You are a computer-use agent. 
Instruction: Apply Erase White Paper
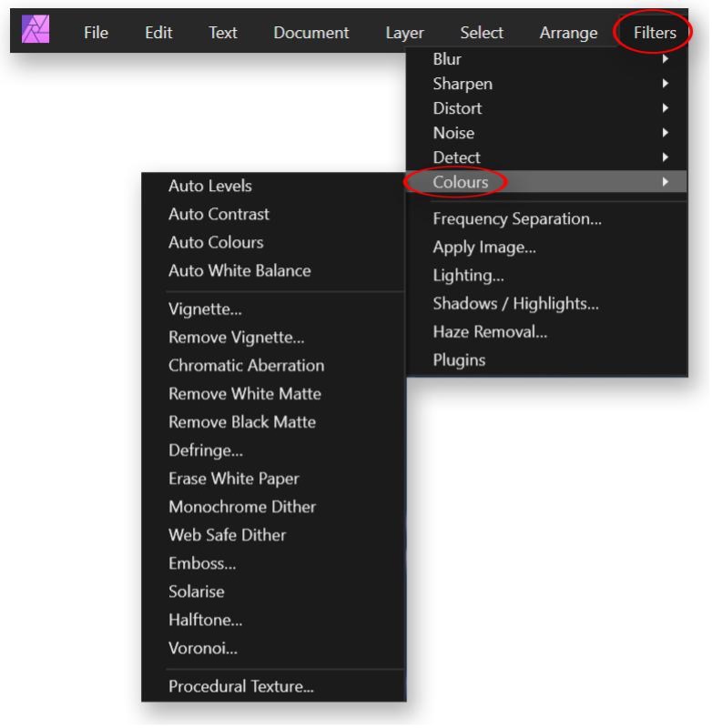click(235, 480)
